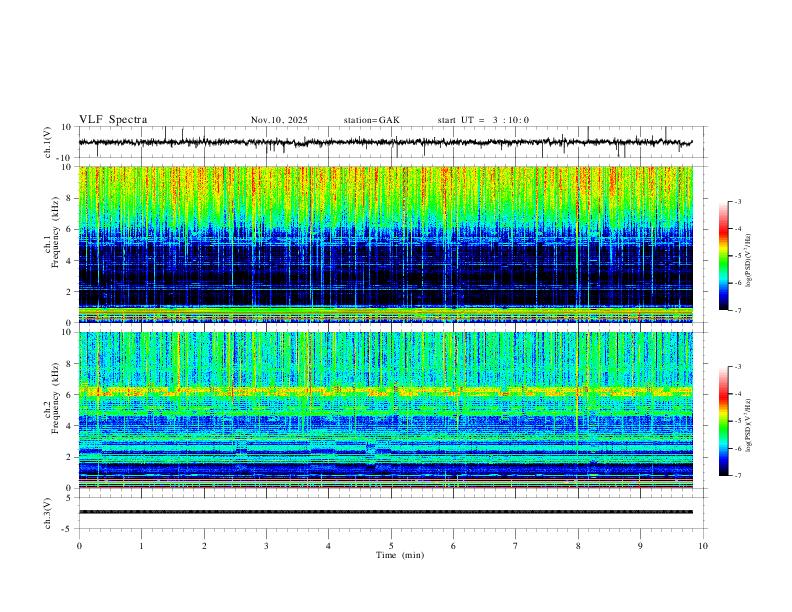Click the "ch.1(V)" waveform axis label
792x612 pixels.
pyautogui.click(x=48, y=142)
